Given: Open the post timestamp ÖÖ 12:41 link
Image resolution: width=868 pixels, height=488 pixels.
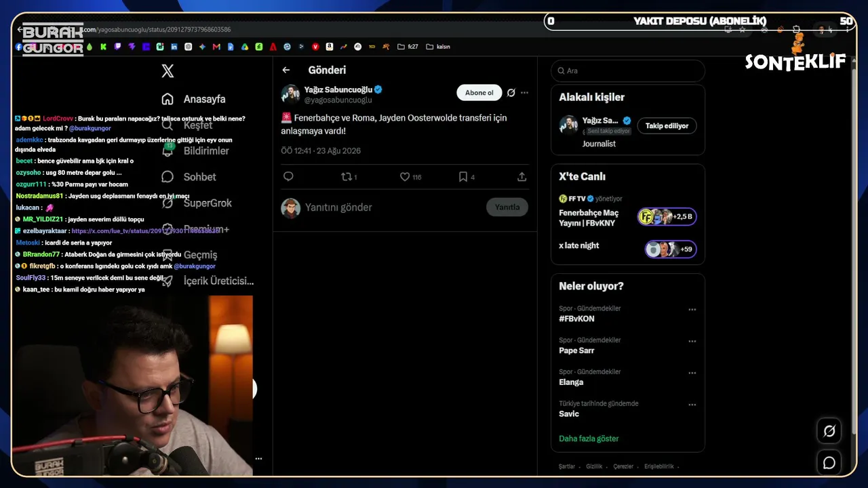Looking at the screenshot, I should click(x=321, y=150).
